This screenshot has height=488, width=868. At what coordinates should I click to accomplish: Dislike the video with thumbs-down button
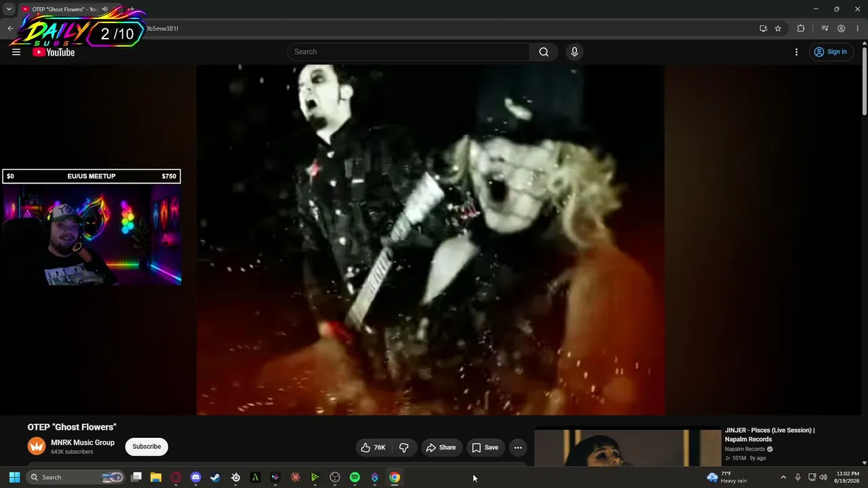[x=403, y=447]
